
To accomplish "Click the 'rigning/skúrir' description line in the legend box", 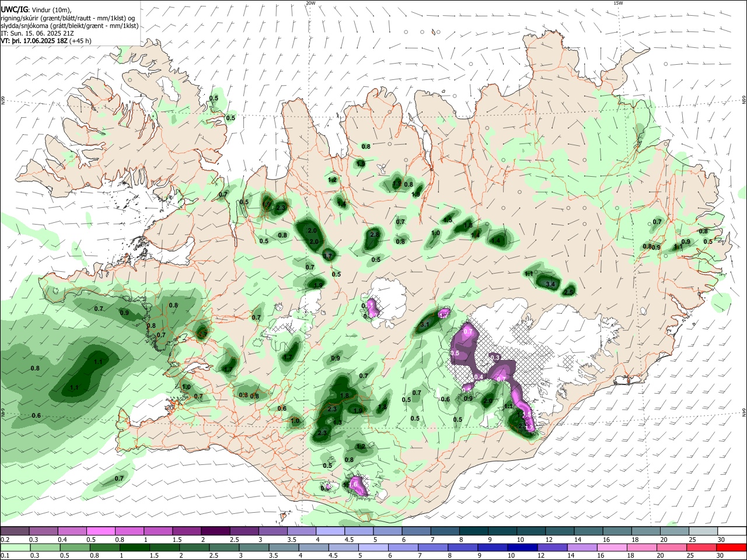I will tap(68, 17).
